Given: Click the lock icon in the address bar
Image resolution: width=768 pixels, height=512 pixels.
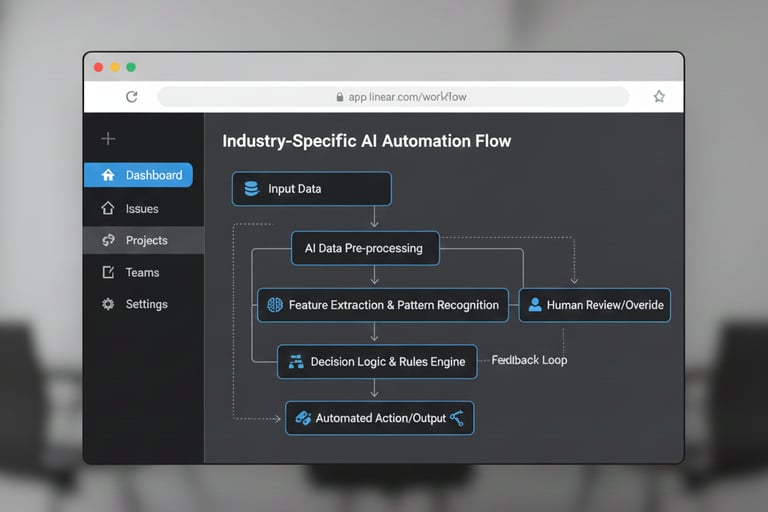Looking at the screenshot, I should pos(340,97).
